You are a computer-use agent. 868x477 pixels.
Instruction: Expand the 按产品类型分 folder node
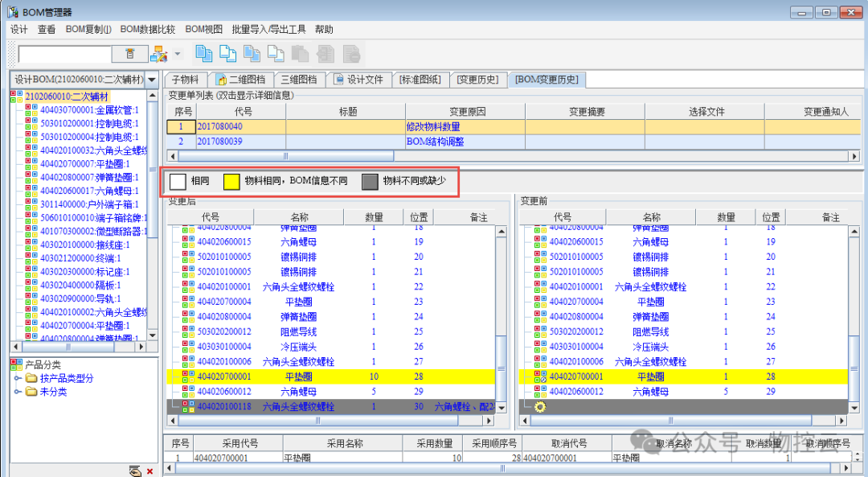[17, 378]
